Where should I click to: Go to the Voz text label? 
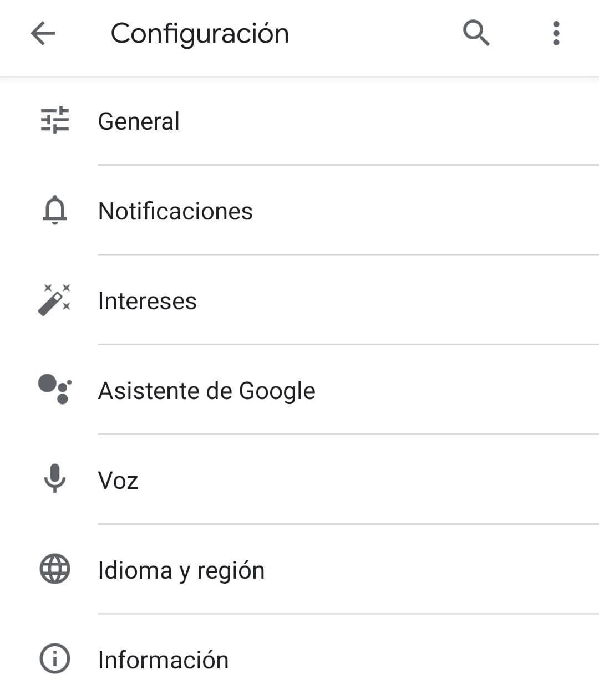click(x=118, y=481)
